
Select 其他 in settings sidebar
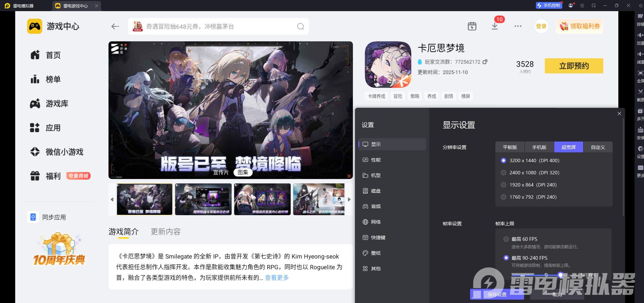(x=392, y=269)
